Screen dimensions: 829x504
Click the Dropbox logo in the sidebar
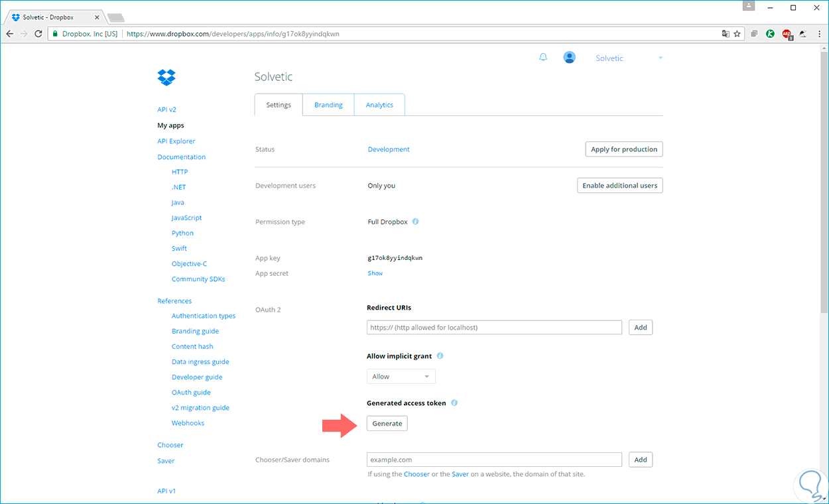(x=166, y=78)
